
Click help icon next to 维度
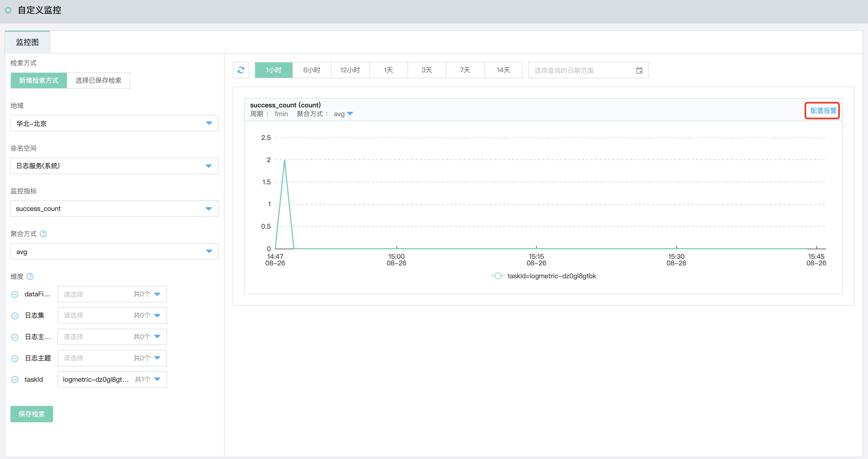click(x=30, y=276)
